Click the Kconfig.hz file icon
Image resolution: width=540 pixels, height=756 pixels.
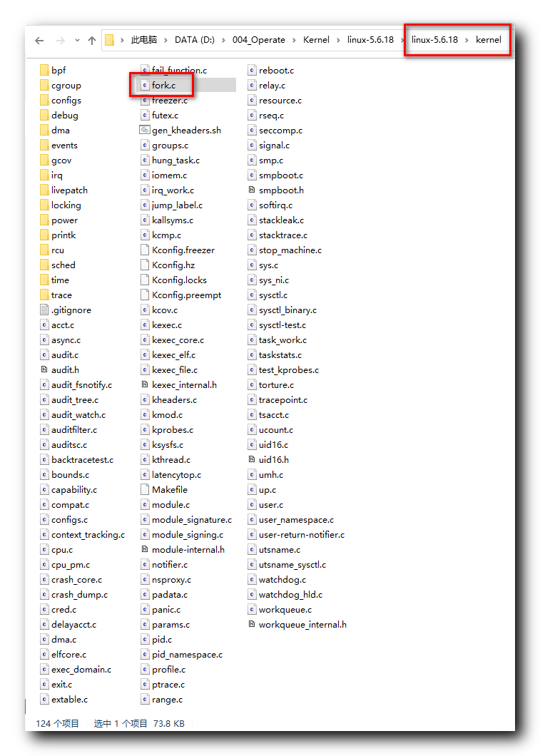click(x=145, y=265)
